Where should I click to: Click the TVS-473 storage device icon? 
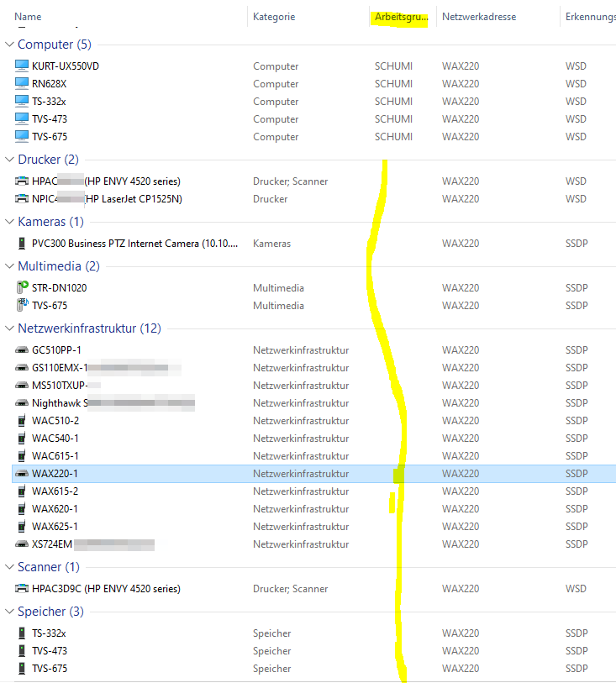[x=22, y=651]
